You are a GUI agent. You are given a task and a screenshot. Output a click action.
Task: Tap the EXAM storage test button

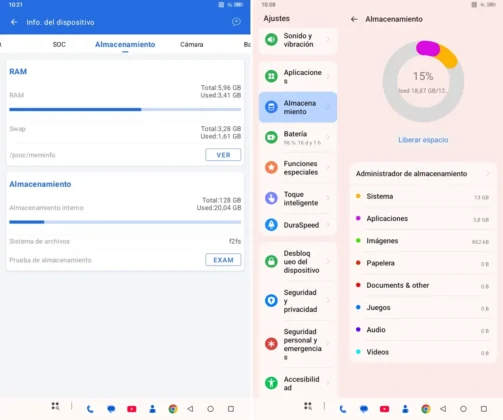pyautogui.click(x=223, y=260)
